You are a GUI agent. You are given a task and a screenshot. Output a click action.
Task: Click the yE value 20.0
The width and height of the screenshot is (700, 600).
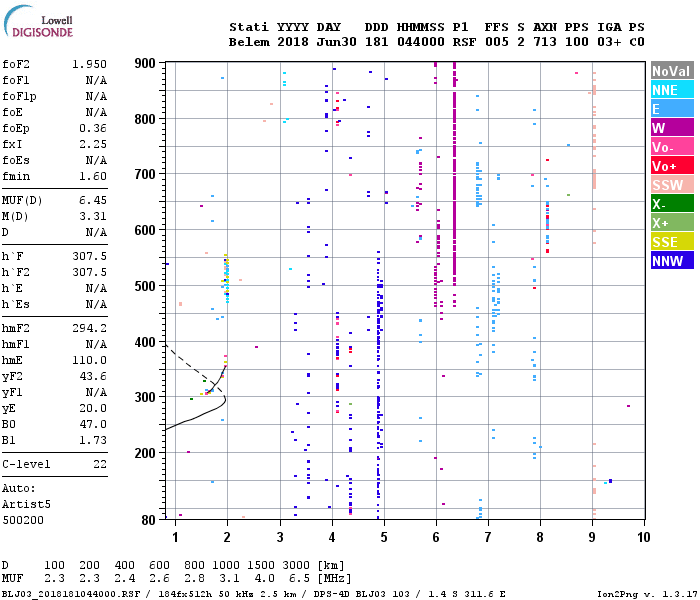pos(93,408)
